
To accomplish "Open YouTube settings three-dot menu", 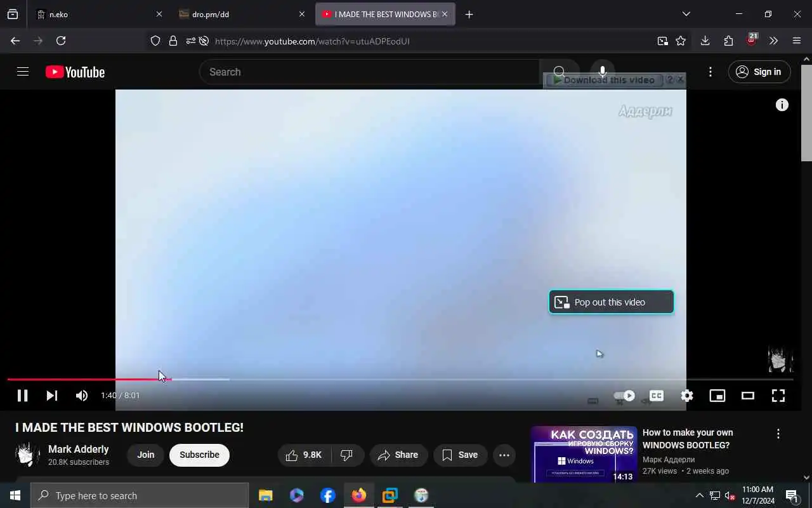I will [x=710, y=72].
